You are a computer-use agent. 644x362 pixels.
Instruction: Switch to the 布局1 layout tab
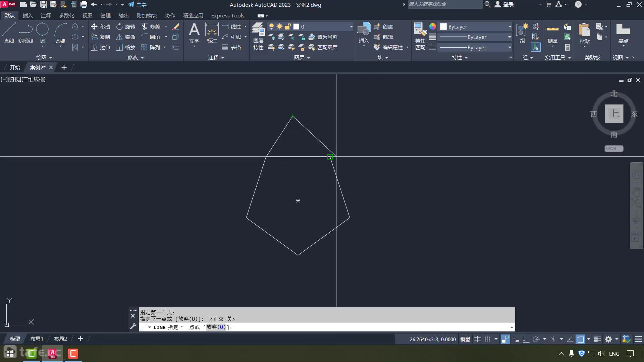(37, 339)
